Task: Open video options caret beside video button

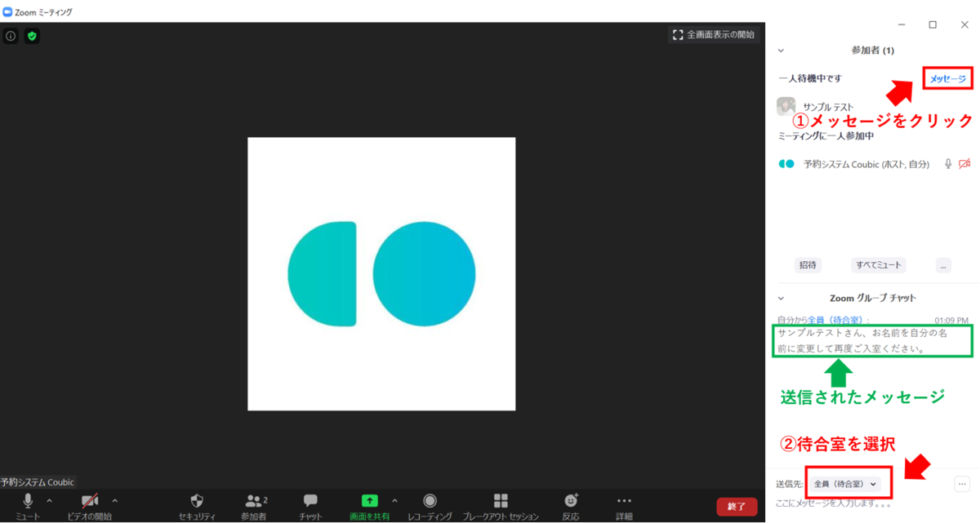Action: (x=114, y=501)
